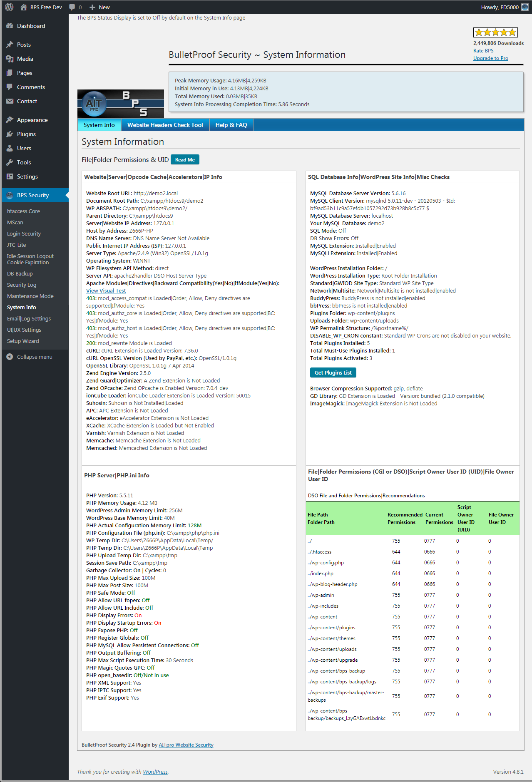Open the Help & FAQ tab
This screenshot has width=532, height=782.
pyautogui.click(x=231, y=125)
